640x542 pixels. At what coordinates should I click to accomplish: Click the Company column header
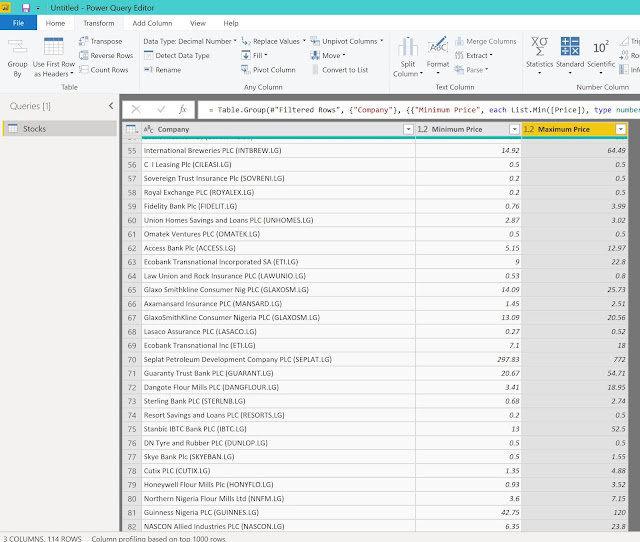(x=278, y=129)
